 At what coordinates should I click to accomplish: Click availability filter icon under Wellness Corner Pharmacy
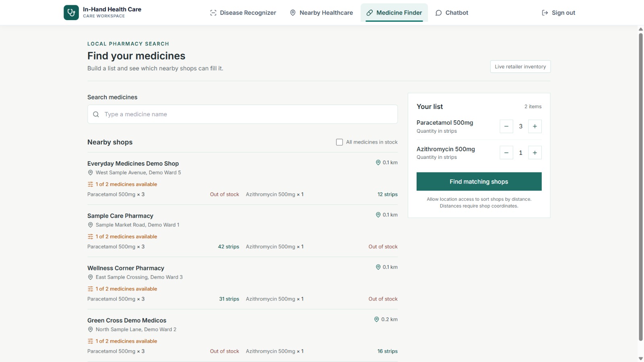point(91,289)
